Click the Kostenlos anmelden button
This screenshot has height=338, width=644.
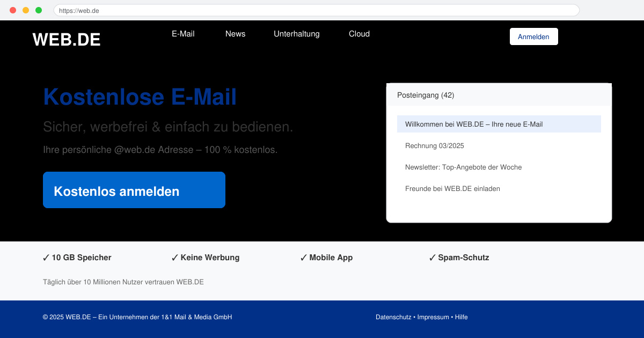click(134, 190)
